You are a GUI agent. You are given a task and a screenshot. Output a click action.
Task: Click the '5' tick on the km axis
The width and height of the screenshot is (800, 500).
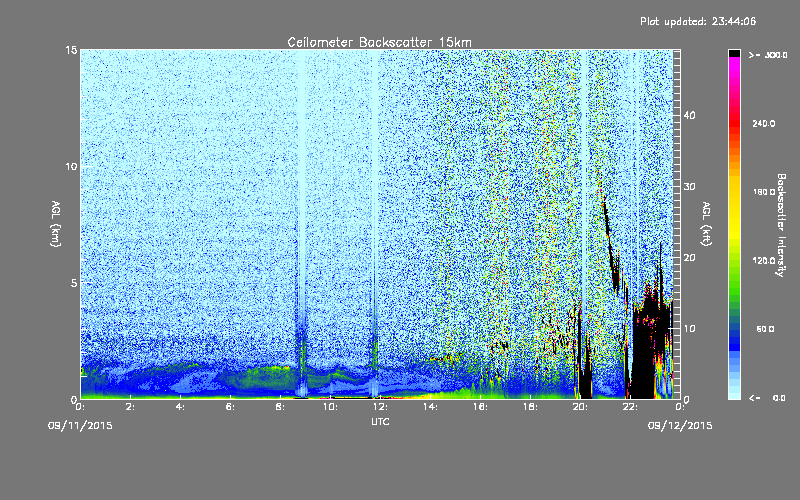(x=74, y=283)
